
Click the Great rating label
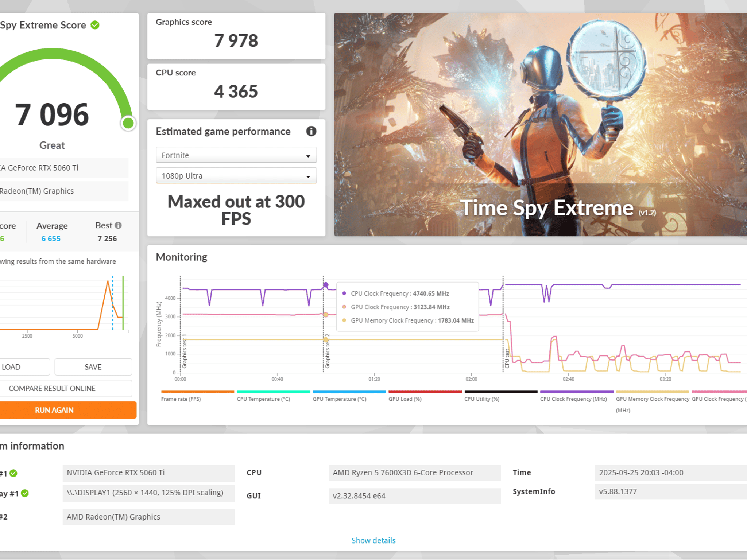click(52, 145)
